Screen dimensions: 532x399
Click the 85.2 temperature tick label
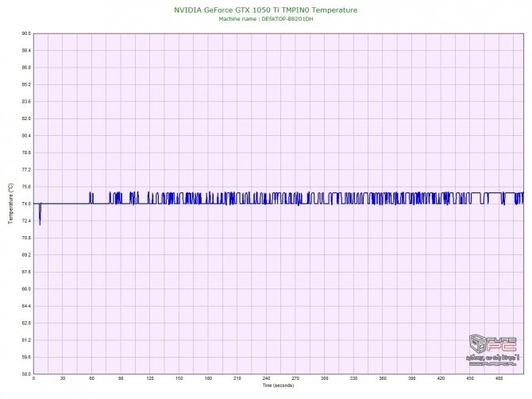26,84
